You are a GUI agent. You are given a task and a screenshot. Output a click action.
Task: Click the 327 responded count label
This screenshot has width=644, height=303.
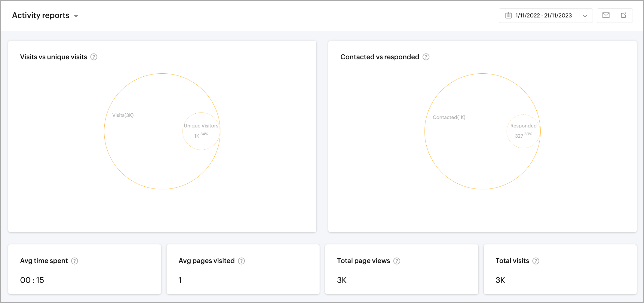519,136
